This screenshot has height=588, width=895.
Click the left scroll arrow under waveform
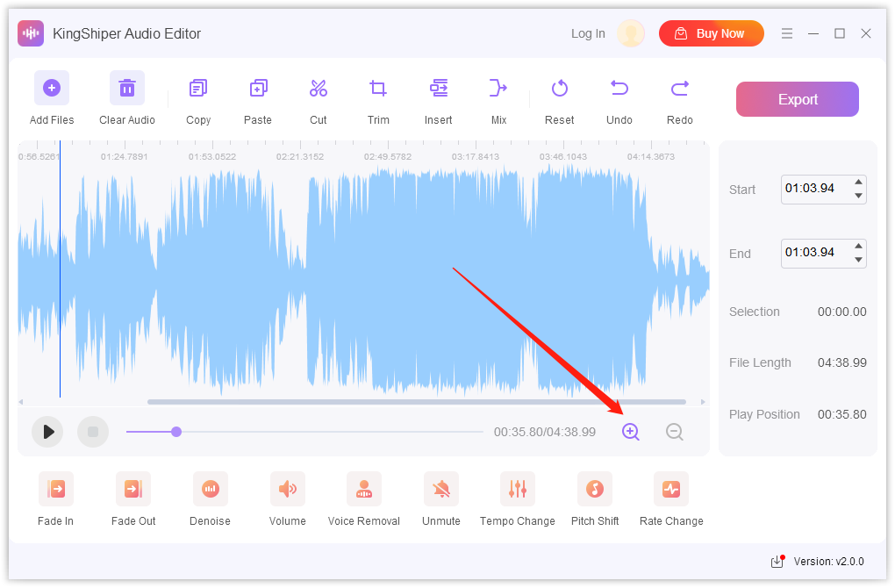click(x=21, y=402)
